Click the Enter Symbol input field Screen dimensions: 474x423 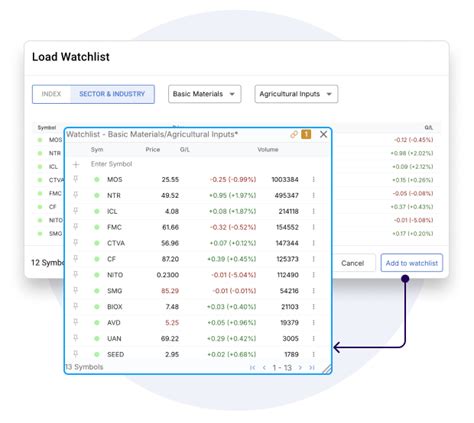point(112,164)
